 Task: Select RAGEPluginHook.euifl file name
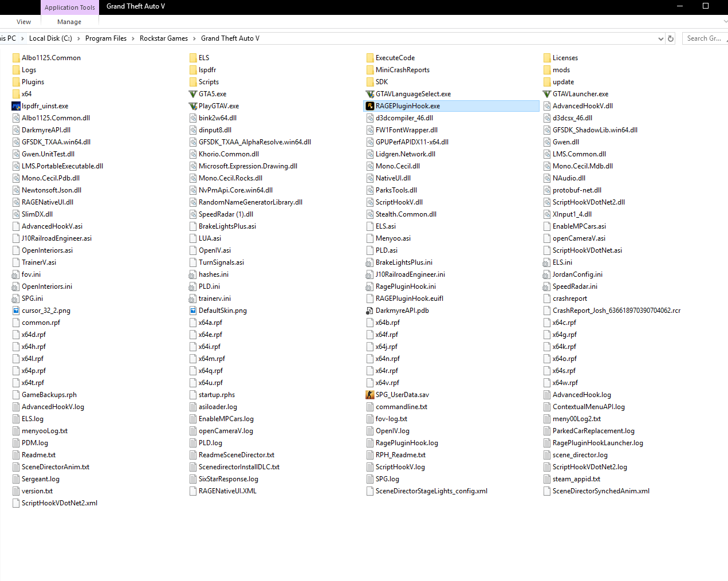(x=409, y=299)
